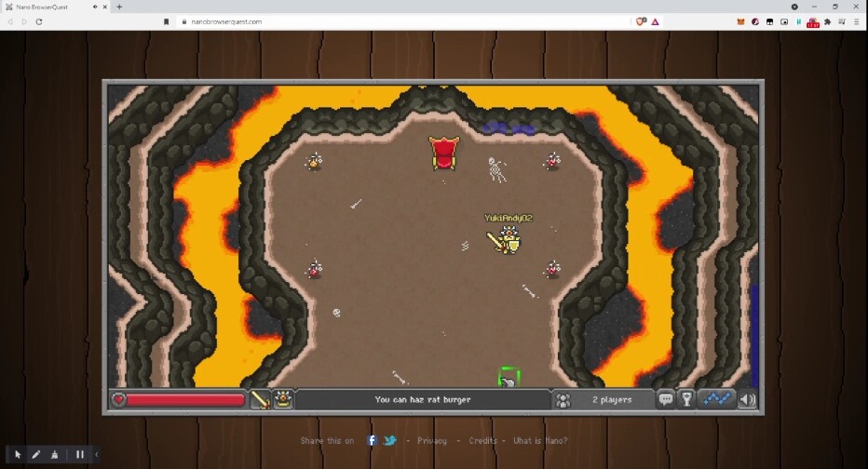This screenshot has width=868, height=469.
Task: Click the red health bar
Action: point(185,399)
